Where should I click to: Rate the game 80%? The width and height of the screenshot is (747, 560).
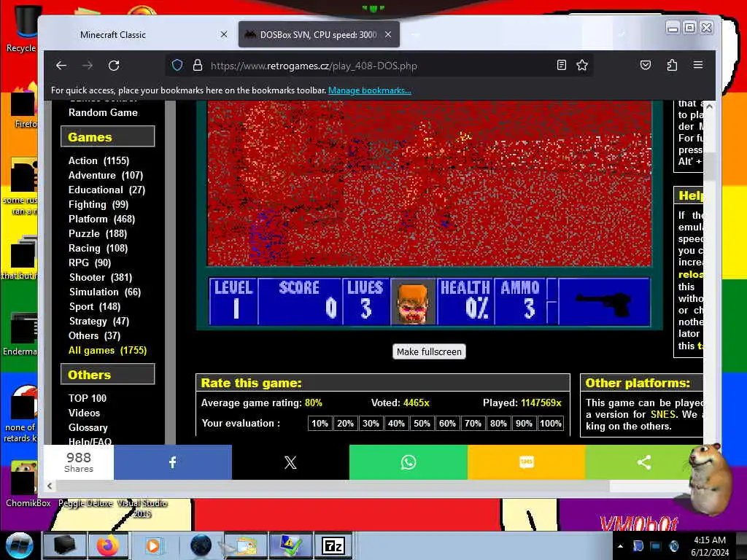point(498,424)
